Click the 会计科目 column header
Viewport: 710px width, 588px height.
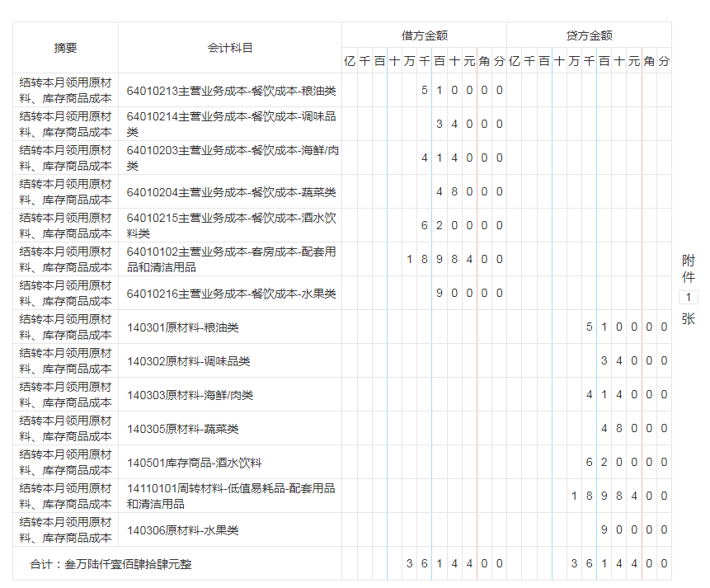tap(230, 48)
